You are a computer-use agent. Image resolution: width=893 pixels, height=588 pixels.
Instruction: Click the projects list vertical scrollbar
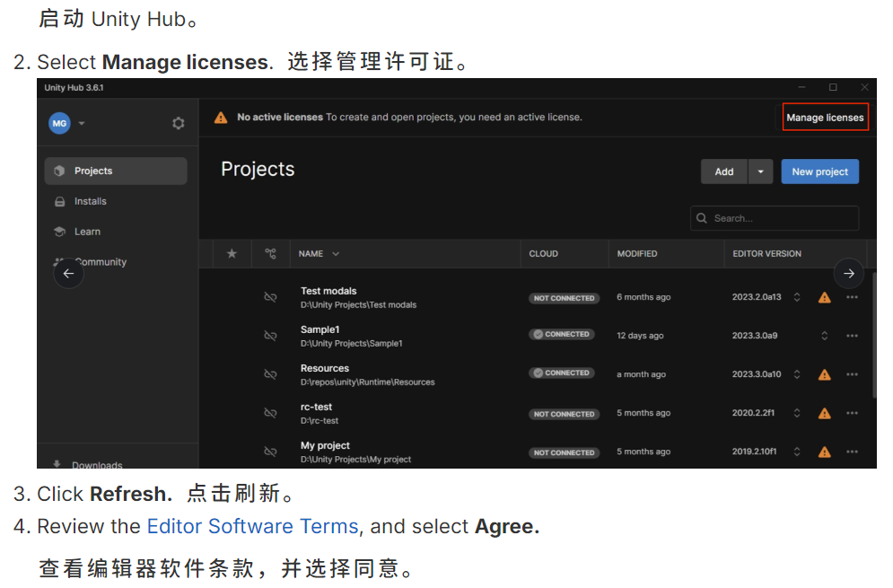pos(874,335)
